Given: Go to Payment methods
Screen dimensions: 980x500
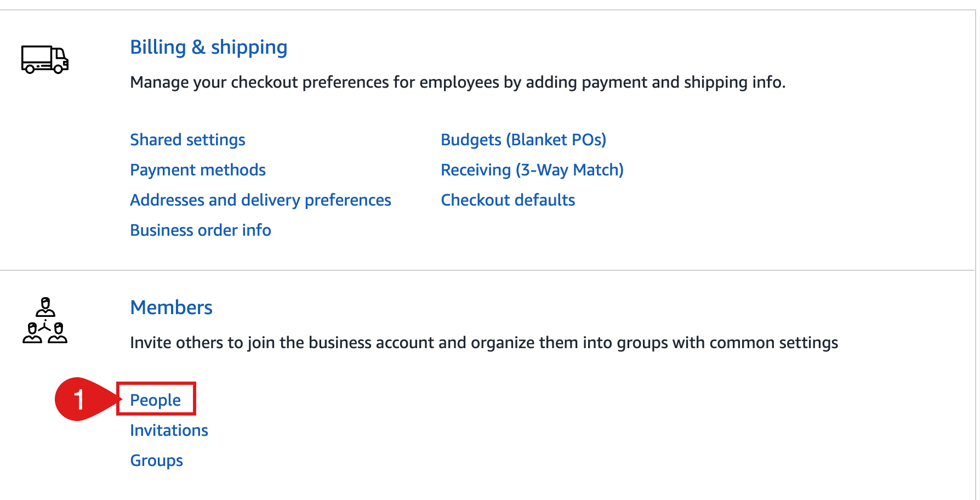Looking at the screenshot, I should point(198,170).
